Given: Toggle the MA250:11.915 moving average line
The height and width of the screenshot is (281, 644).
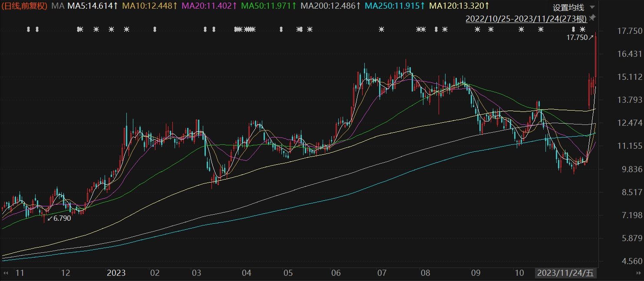Looking at the screenshot, I should [395, 6].
